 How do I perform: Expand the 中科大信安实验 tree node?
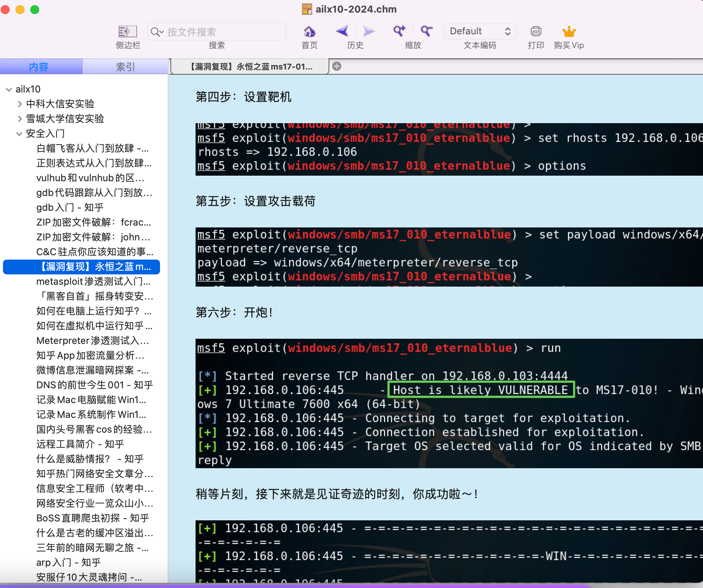click(x=20, y=104)
